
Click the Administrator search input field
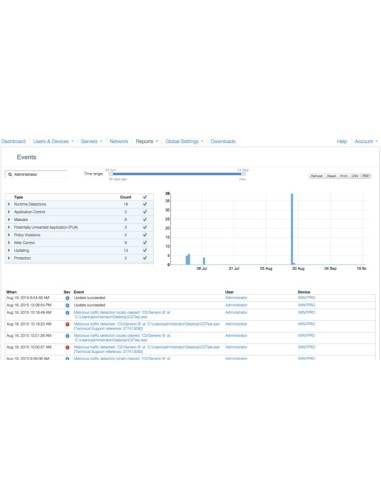coord(36,174)
